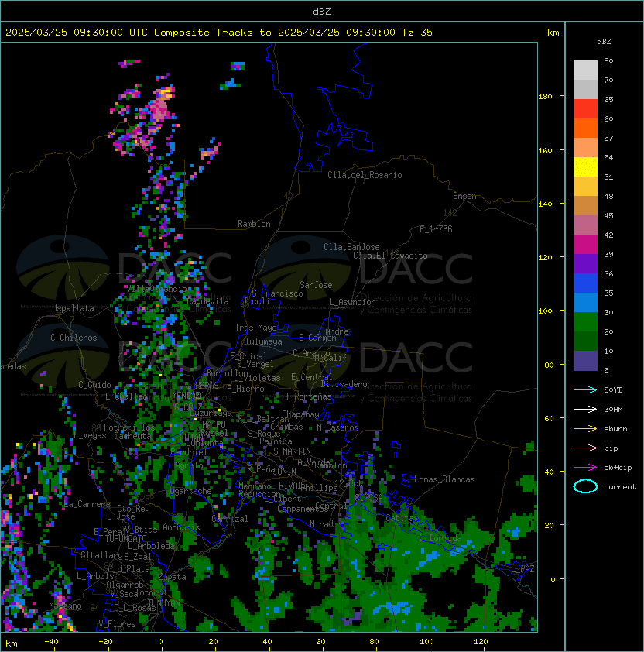Click the '-40' km horizontal axis tick

click(x=51, y=642)
